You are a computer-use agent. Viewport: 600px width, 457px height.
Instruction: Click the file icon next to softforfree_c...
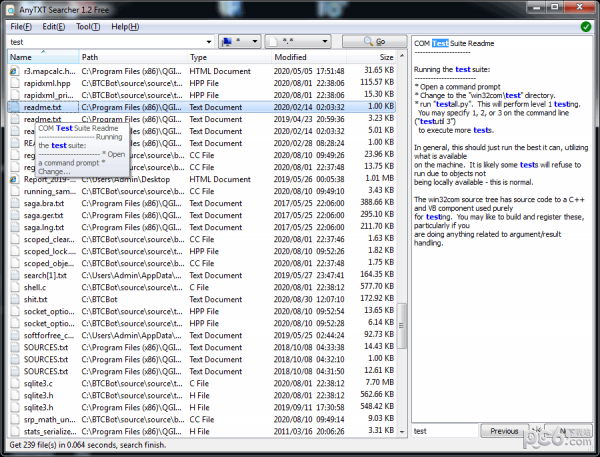(15, 335)
